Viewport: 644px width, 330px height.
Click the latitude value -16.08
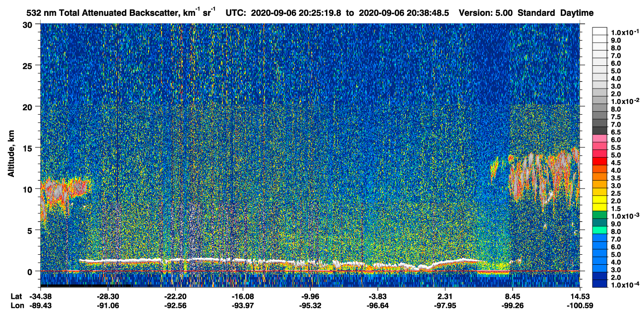242,296
